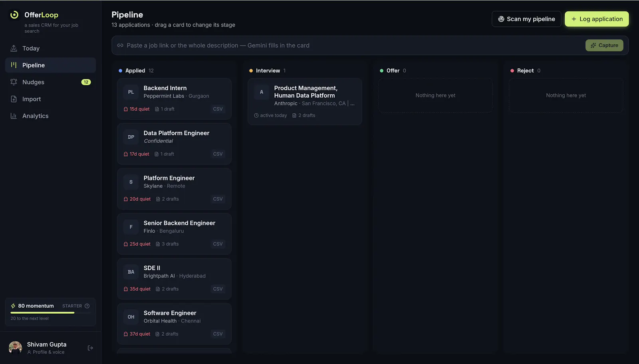Click the Analytics bar chart icon
Viewport: 639px width, 364px height.
(x=14, y=116)
